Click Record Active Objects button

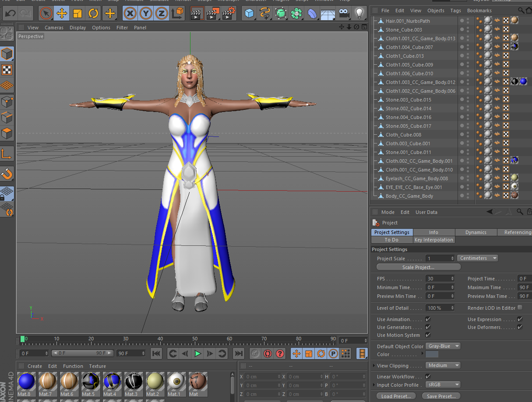pyautogui.click(x=255, y=353)
